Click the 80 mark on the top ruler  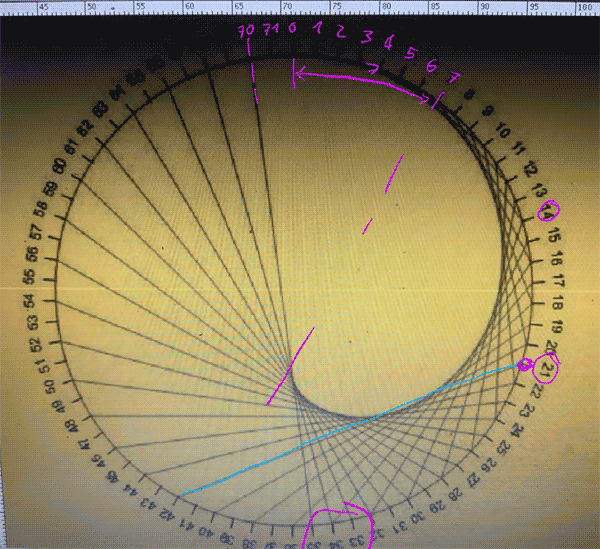386,7
